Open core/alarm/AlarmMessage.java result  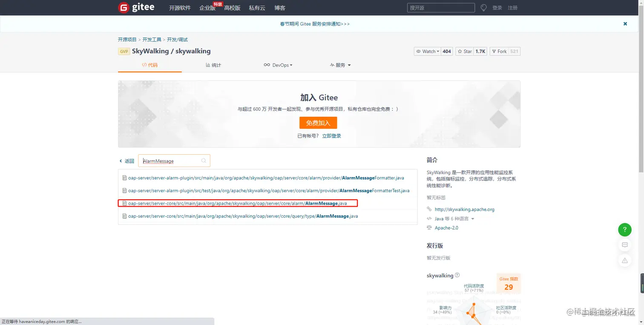[x=238, y=203]
